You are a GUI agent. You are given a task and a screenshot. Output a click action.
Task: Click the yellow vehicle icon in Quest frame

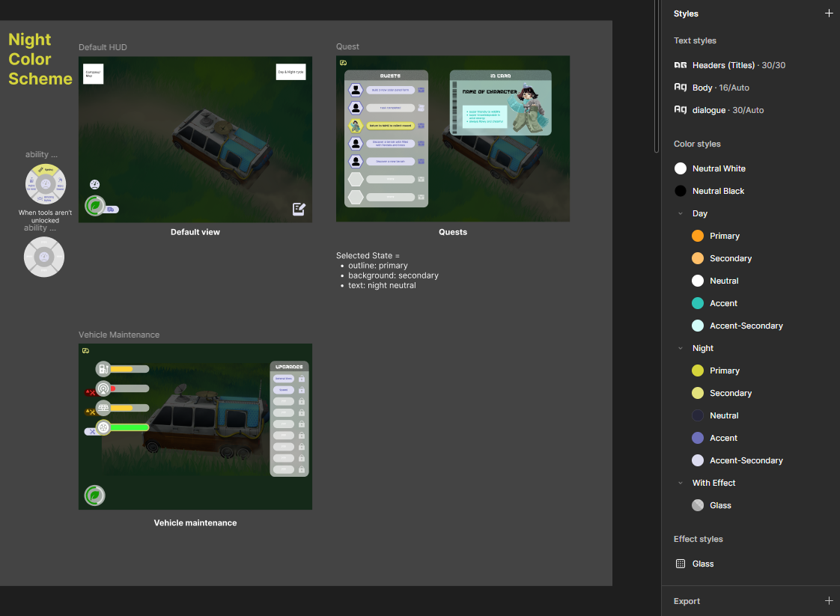(343, 63)
